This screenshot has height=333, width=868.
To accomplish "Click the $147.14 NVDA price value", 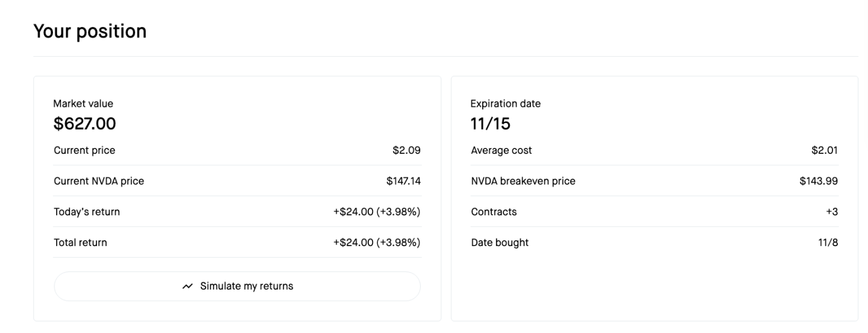I will tap(403, 181).
